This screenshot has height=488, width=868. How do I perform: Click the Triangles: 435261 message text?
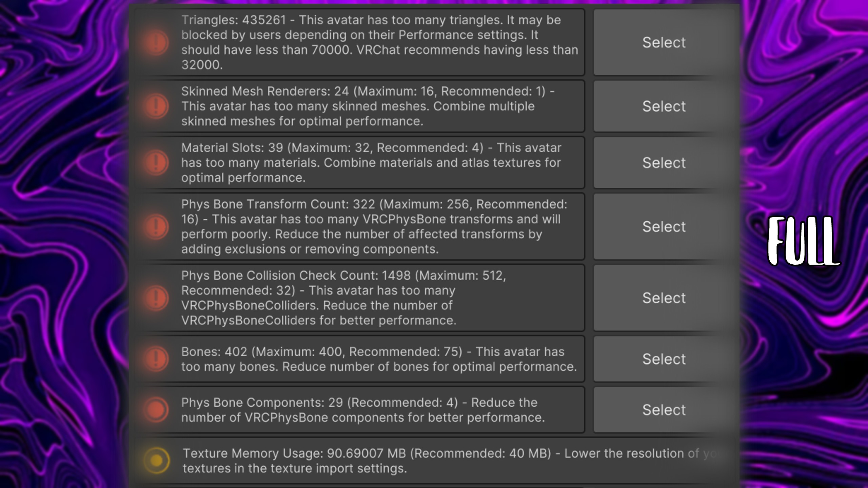coord(380,42)
